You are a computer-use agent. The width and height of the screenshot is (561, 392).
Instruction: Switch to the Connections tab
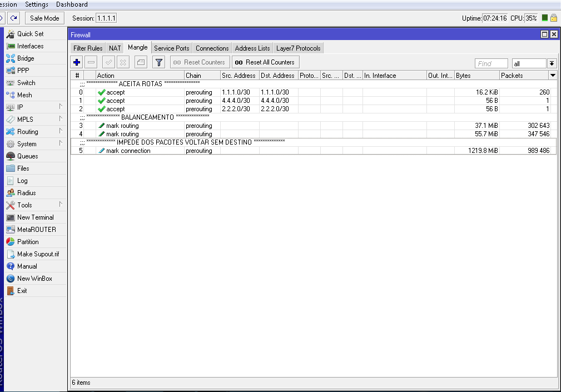[212, 48]
